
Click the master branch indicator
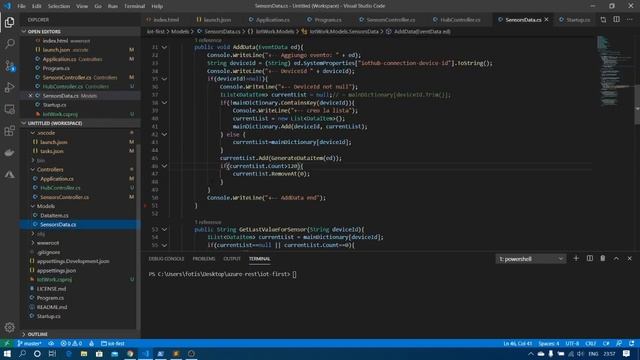point(29,344)
